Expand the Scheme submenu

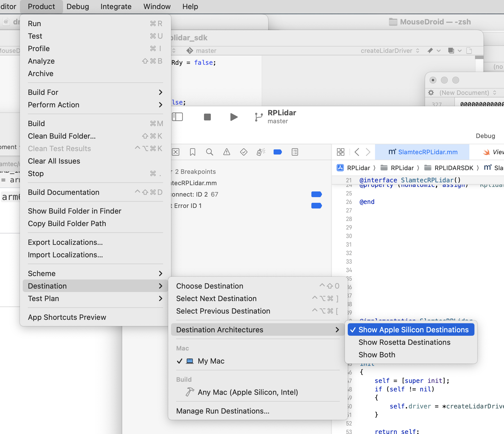pos(95,274)
